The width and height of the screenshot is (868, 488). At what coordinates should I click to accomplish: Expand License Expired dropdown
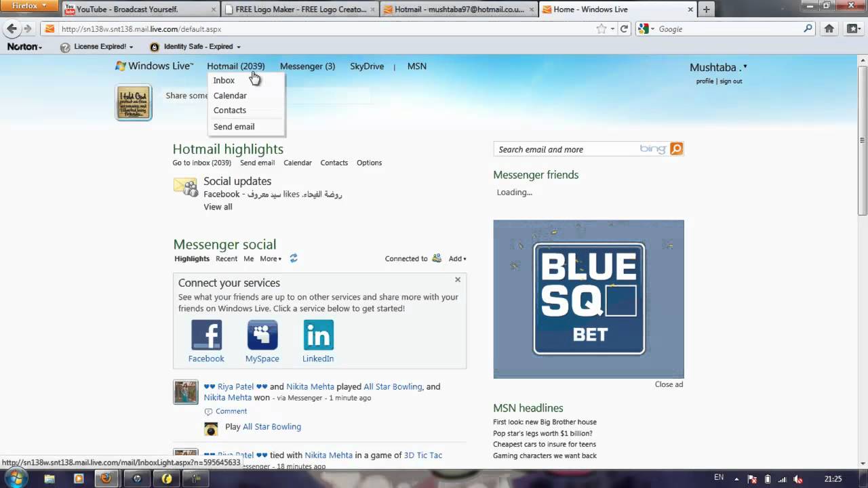tap(131, 47)
